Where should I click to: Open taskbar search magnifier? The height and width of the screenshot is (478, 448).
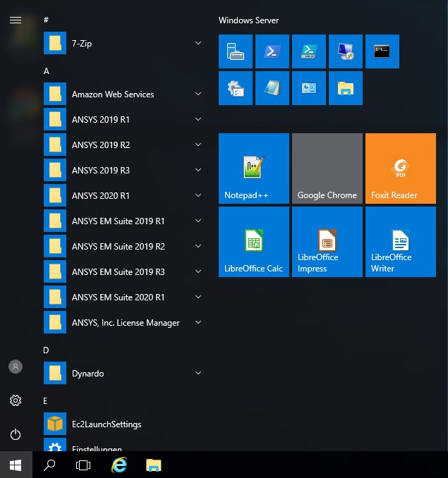click(49, 465)
